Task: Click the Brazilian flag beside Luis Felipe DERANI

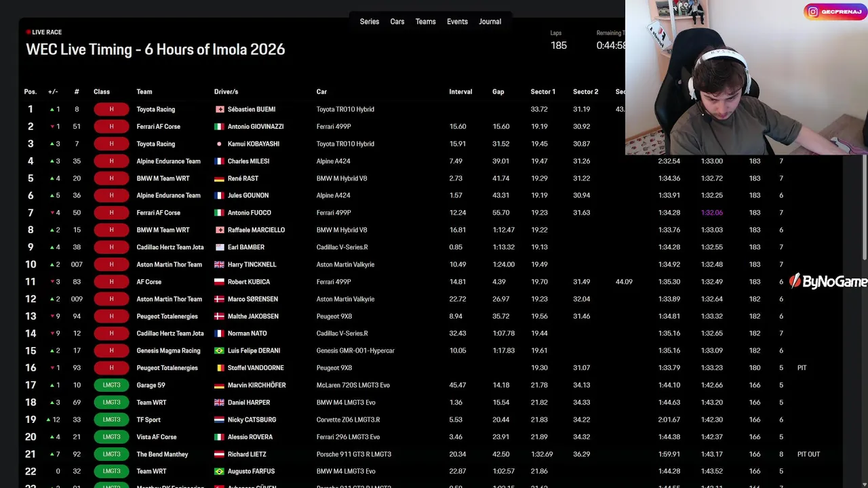Action: click(x=219, y=350)
